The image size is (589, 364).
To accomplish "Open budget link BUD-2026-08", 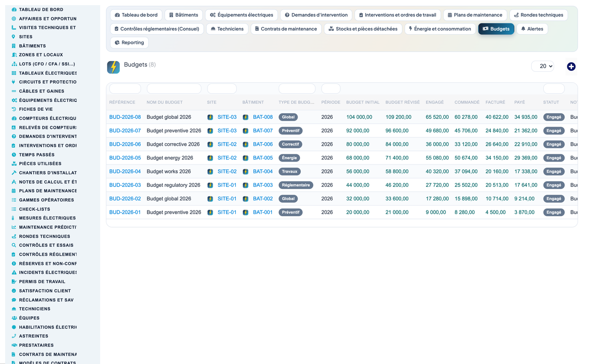I will pyautogui.click(x=125, y=117).
